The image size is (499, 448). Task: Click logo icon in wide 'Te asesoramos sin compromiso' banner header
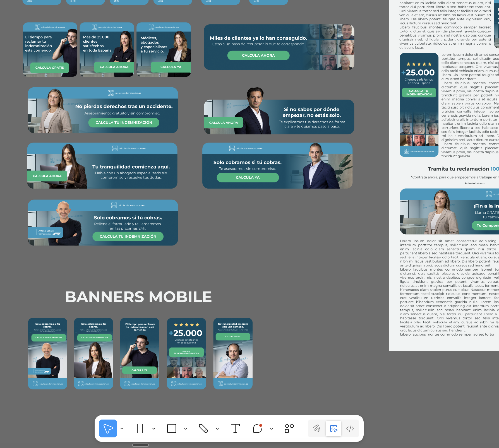pos(232,148)
